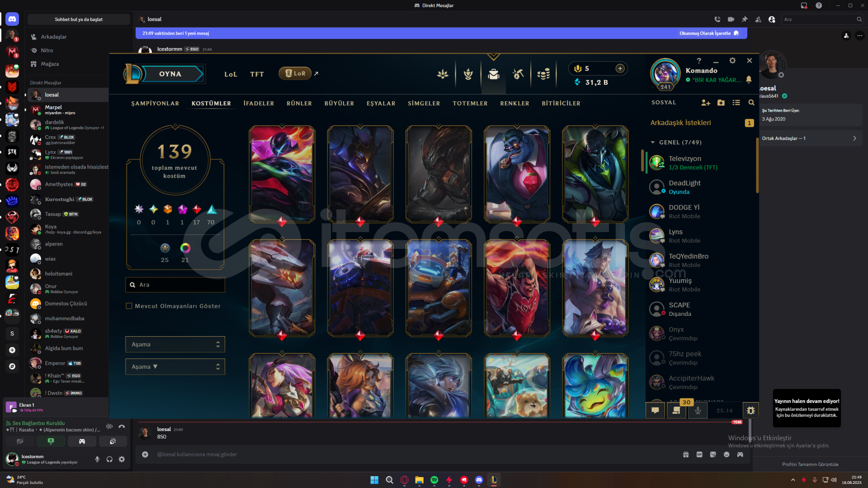
Task: Open first Aşama dropdown
Action: 175,344
